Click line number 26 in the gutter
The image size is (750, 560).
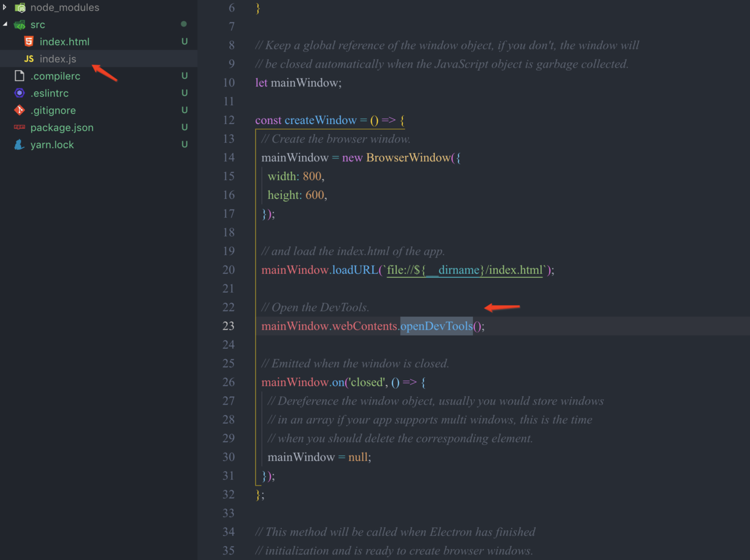coord(228,382)
